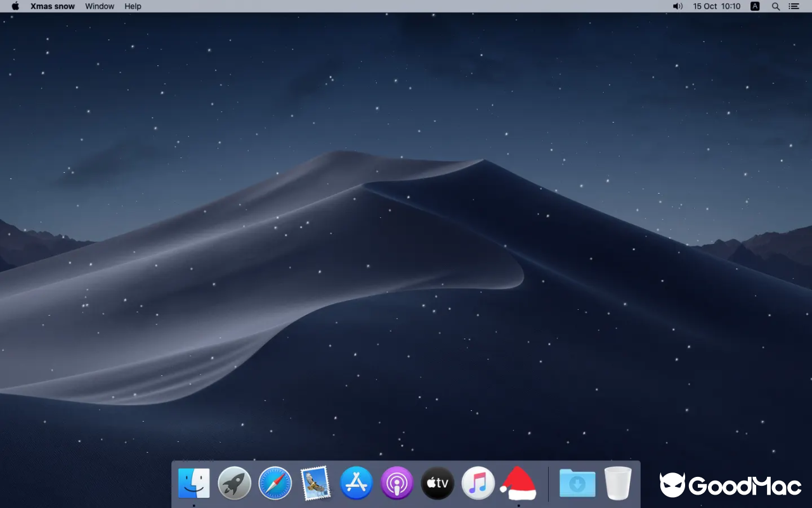Open the Apple menu
Image resolution: width=812 pixels, height=508 pixels.
click(15, 6)
